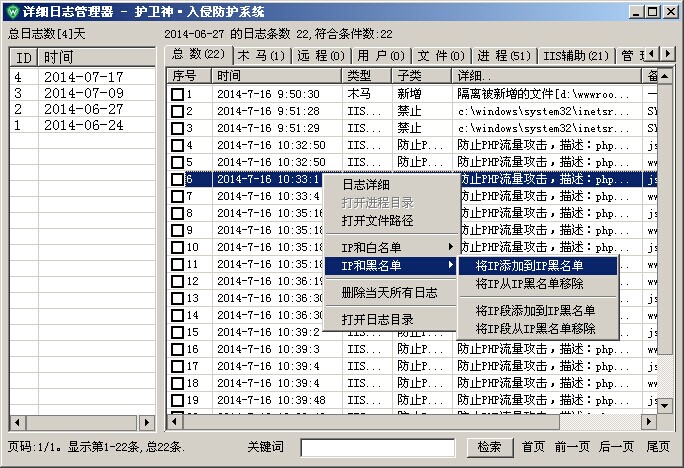Click the log list horizontal scrollbar thumb
Image resolution: width=684 pixels, height=468 pixels.
pos(372,422)
